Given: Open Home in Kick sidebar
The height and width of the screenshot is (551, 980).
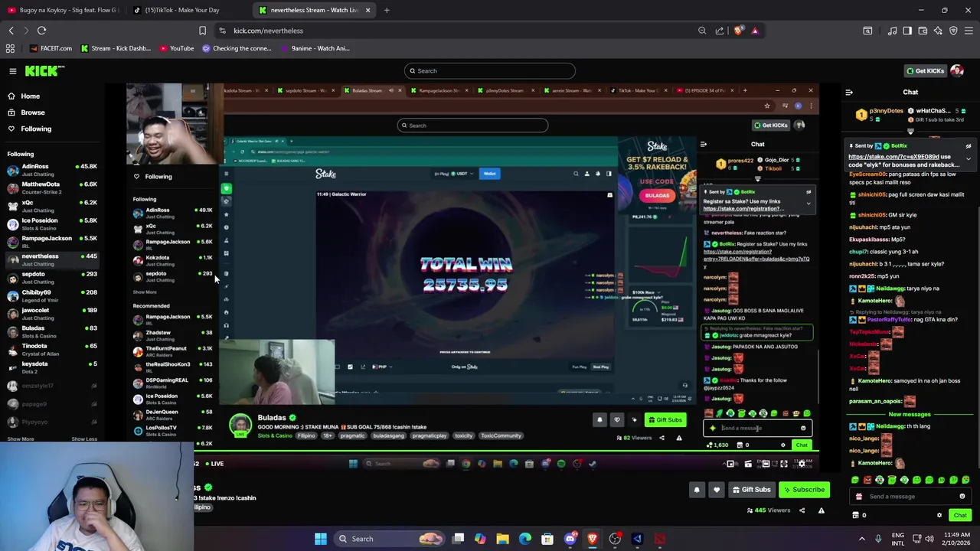Looking at the screenshot, I should 24,96.
